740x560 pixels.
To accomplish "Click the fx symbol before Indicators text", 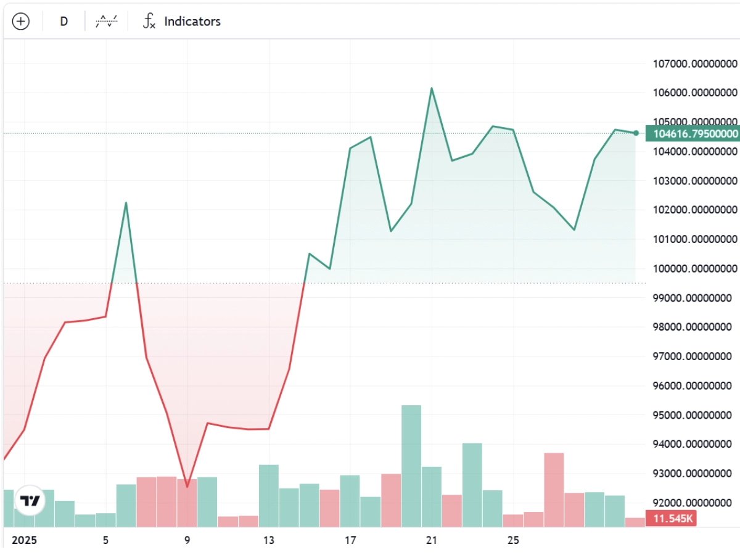I will [x=148, y=21].
